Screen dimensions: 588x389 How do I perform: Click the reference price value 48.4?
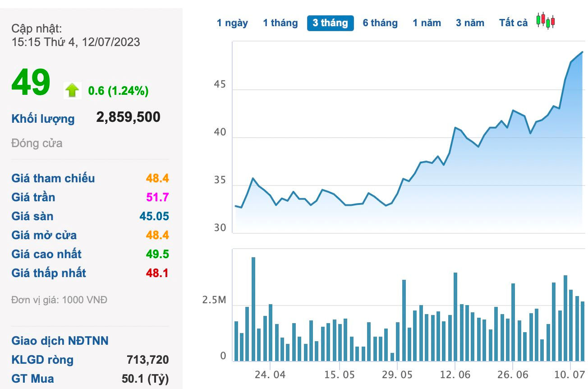(x=157, y=178)
